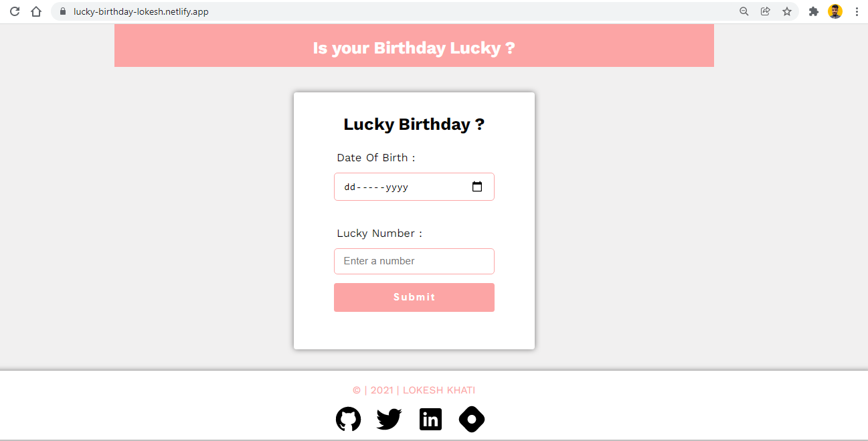Select the yyyy year segment of the date
This screenshot has height=441, width=868.
(x=397, y=187)
